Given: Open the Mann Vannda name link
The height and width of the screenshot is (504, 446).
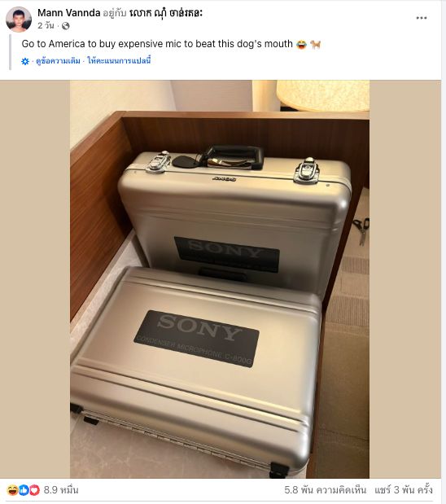Looking at the screenshot, I should pos(68,13).
